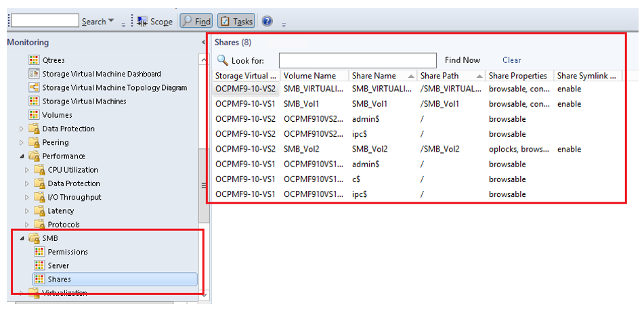The image size is (644, 310).
Task: Click the SMB folder icon
Action: (x=34, y=238)
